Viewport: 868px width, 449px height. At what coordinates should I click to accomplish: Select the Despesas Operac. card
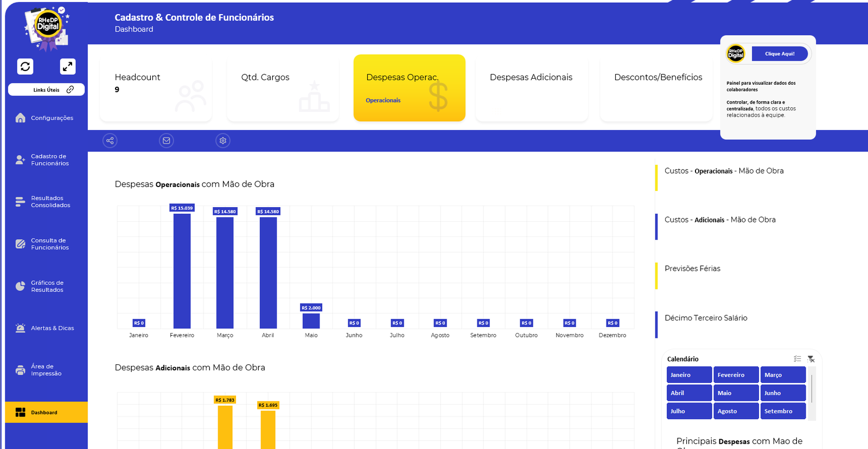click(x=409, y=88)
